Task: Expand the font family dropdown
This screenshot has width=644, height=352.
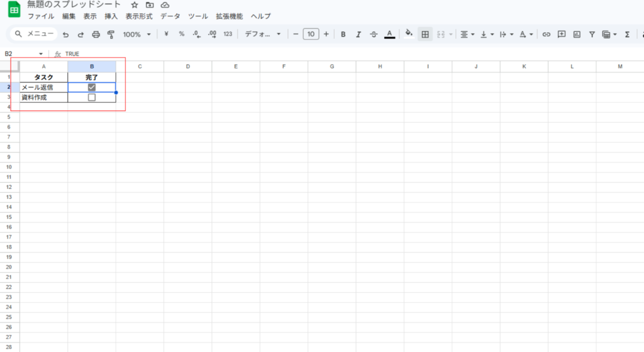Action: pyautogui.click(x=262, y=34)
